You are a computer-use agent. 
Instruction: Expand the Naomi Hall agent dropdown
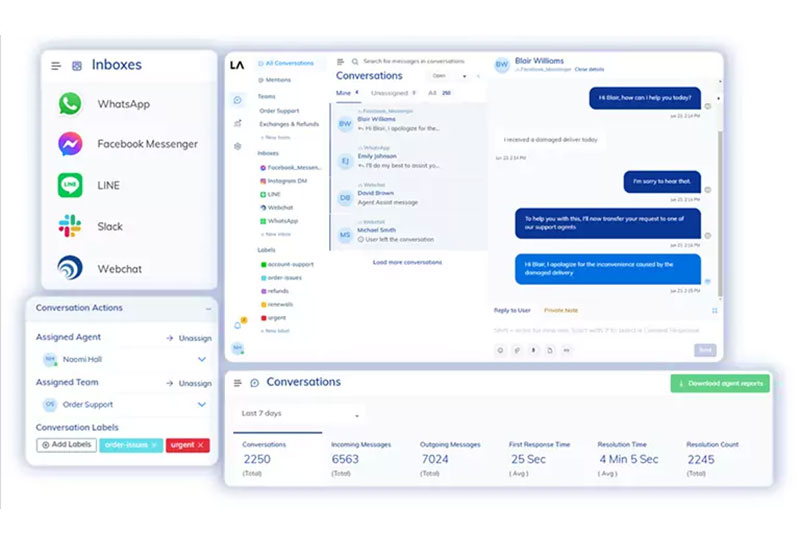pyautogui.click(x=201, y=359)
